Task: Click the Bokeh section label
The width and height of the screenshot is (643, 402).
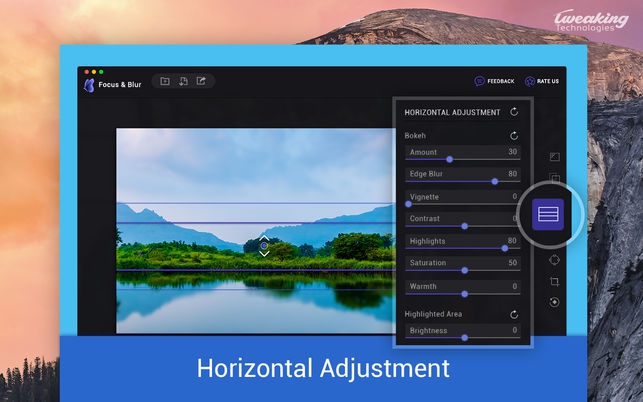Action: [x=415, y=136]
